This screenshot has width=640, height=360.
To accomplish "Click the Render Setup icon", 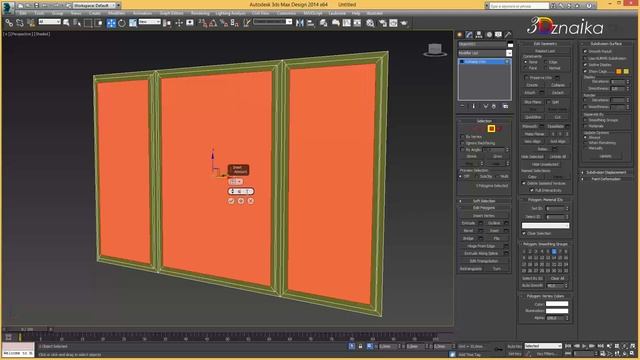I will pyautogui.click(x=382, y=23).
